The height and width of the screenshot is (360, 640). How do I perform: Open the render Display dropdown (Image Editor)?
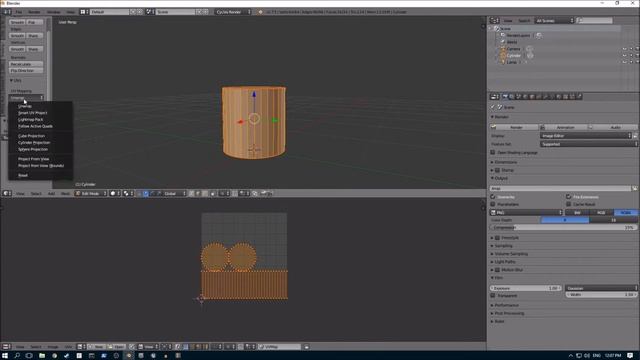[586, 136]
